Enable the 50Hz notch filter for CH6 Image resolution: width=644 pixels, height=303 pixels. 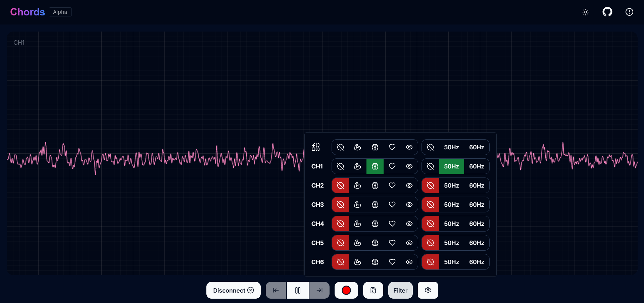point(452,262)
